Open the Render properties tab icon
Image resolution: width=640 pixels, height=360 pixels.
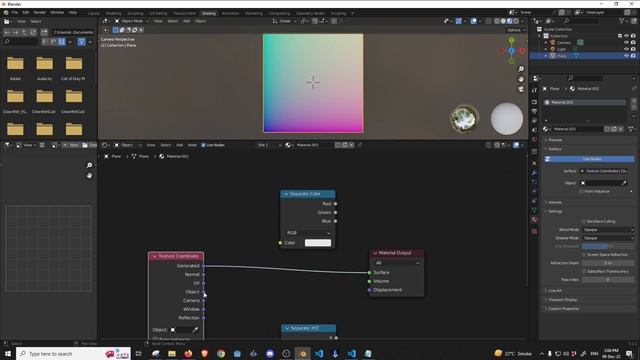pos(534,102)
